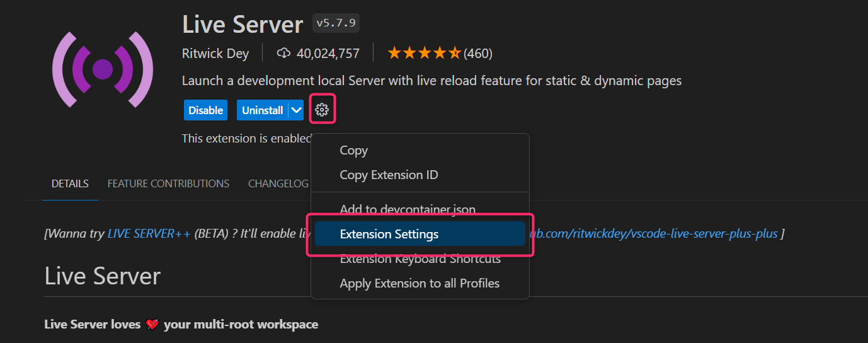The image size is (868, 343).
Task: Click the version badge v5.7.9
Action: pos(336,23)
